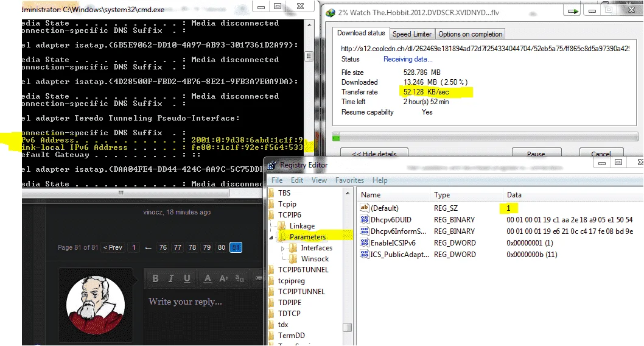Pause the Hobbit download
The height and width of the screenshot is (346, 644).
tap(536, 153)
